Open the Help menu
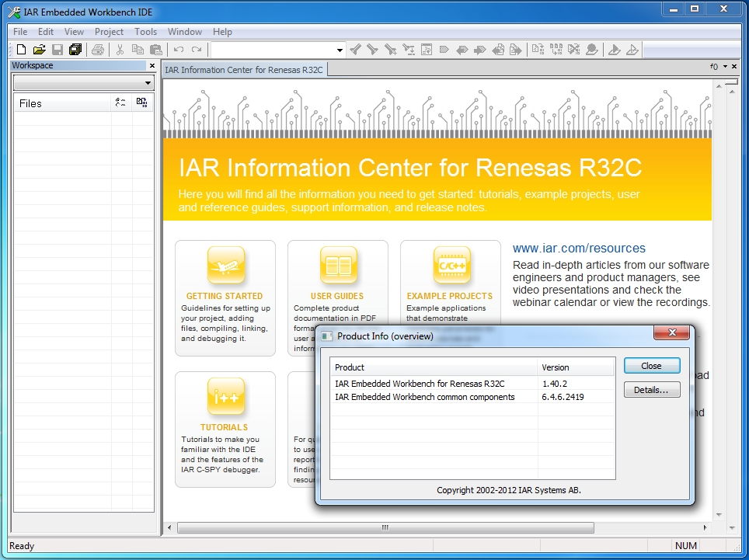The width and height of the screenshot is (749, 560). pyautogui.click(x=222, y=32)
